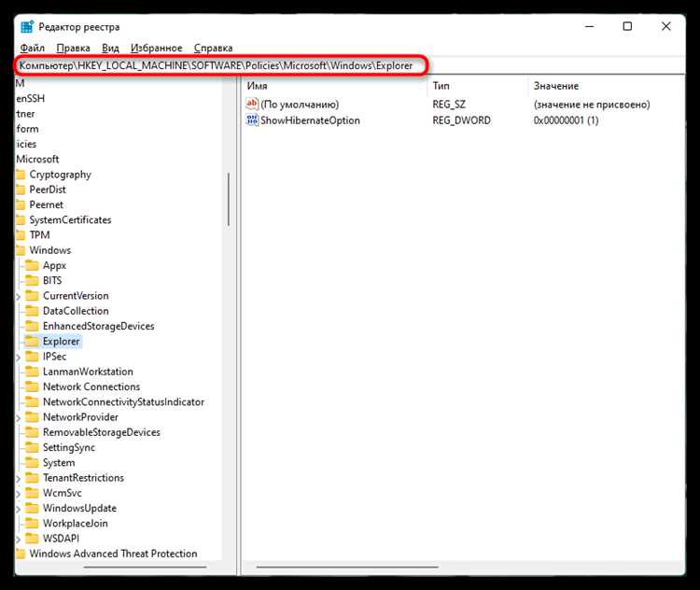
Task: Click the EnhancedStorageDevices folder icon
Action: point(32,327)
